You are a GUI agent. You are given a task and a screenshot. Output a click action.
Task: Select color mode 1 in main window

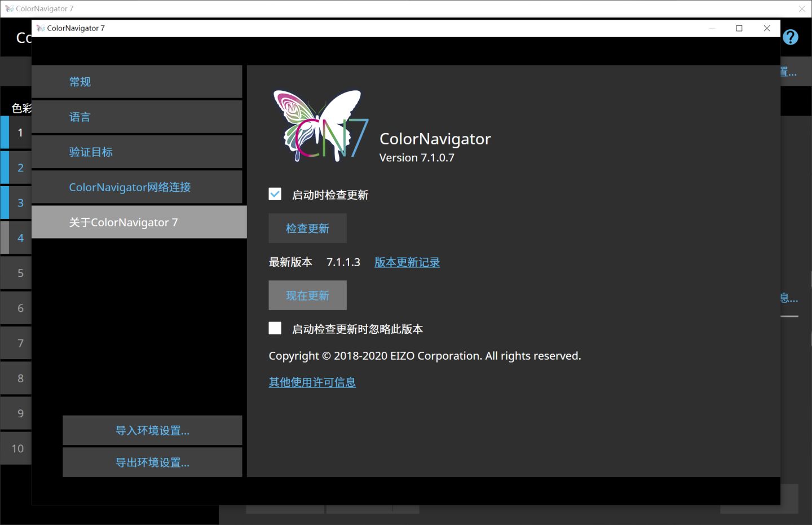[x=16, y=133]
